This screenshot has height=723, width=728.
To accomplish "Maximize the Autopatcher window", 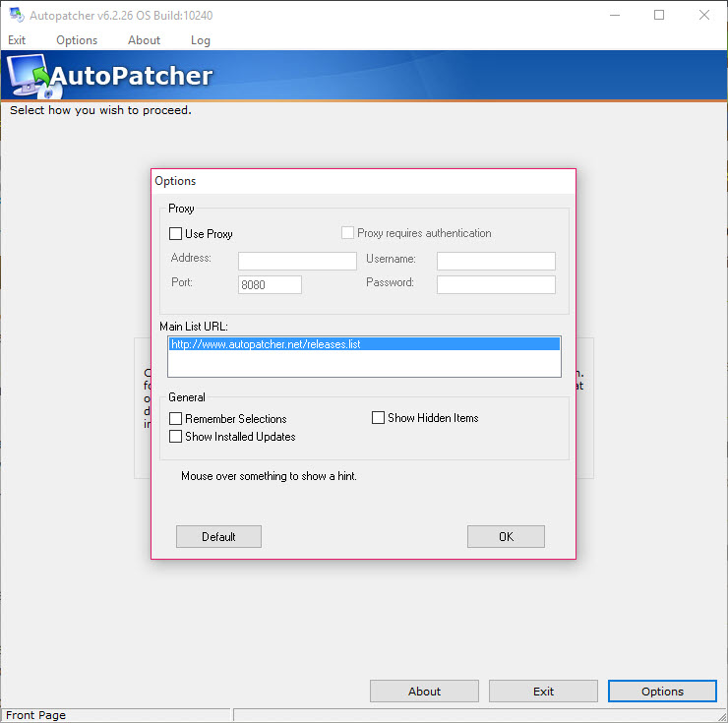I will (x=659, y=15).
